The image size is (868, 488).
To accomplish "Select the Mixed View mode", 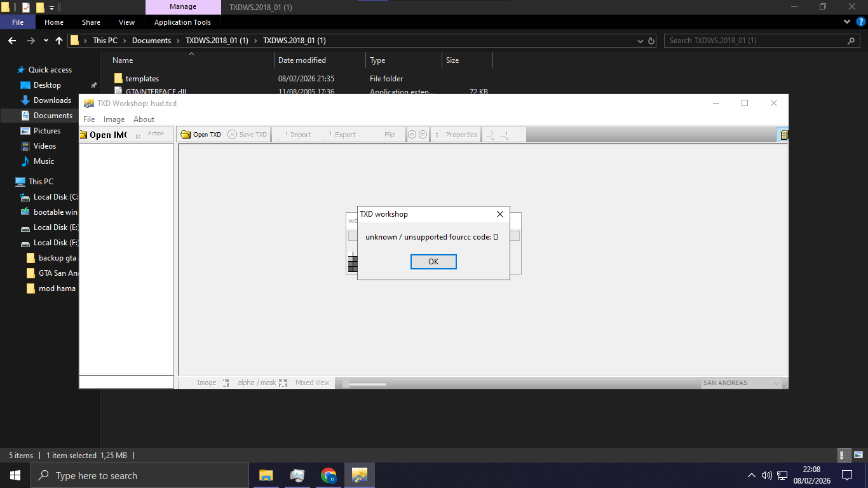I will [313, 383].
